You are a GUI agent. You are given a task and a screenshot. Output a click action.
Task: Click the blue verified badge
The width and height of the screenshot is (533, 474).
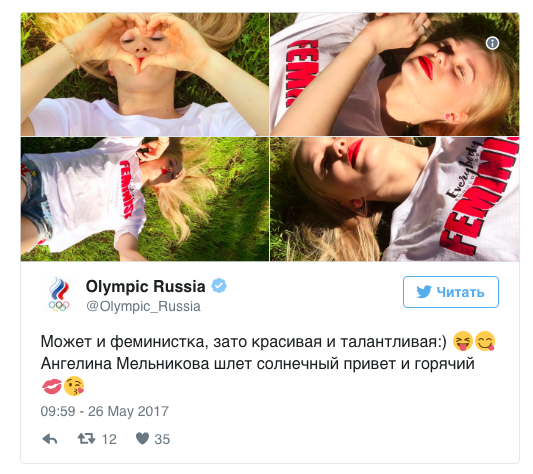tap(219, 286)
